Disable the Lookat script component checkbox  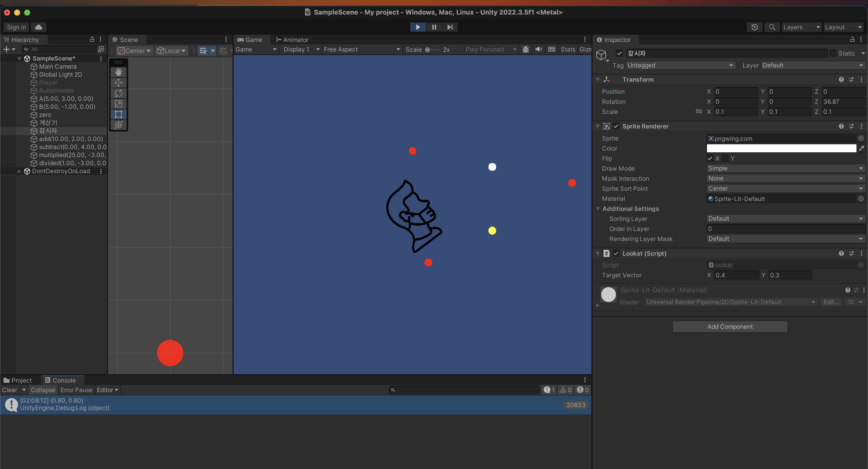coord(616,253)
